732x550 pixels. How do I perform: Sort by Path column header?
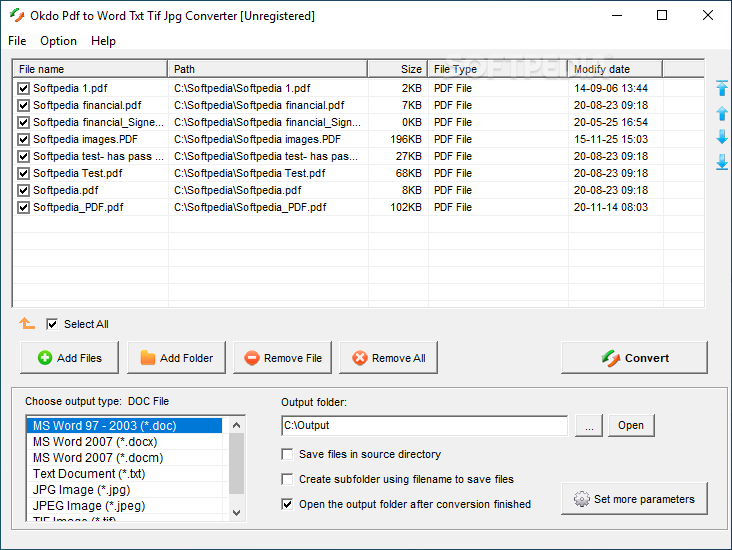(268, 69)
